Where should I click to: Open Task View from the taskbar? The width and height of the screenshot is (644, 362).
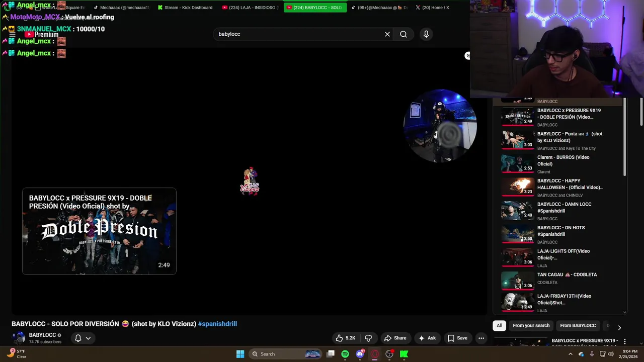(331, 354)
